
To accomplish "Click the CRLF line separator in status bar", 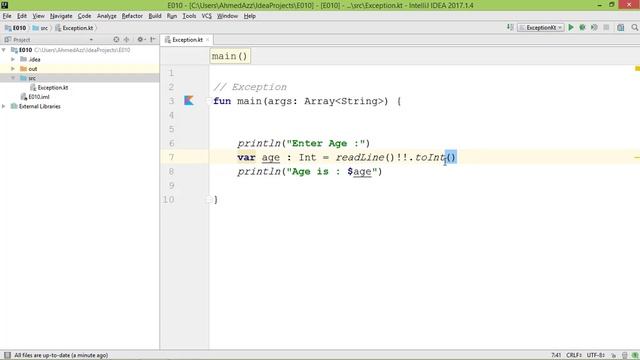I will (x=573, y=355).
